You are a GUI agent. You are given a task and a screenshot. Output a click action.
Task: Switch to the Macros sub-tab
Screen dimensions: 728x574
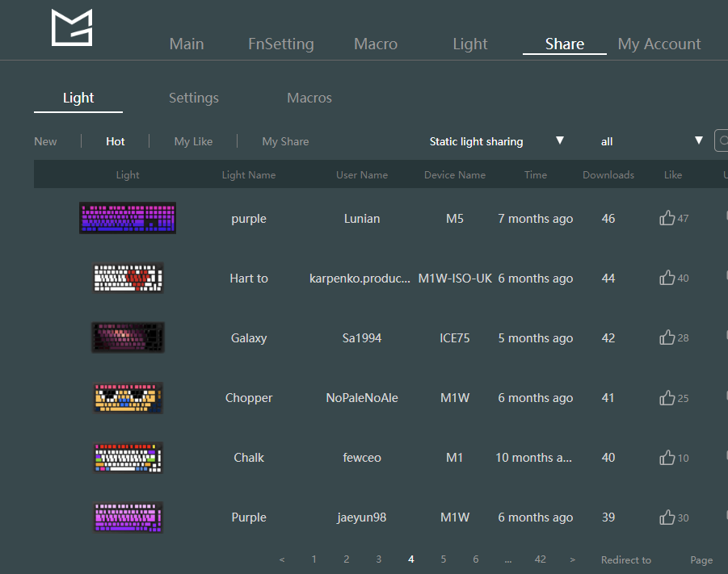click(309, 98)
